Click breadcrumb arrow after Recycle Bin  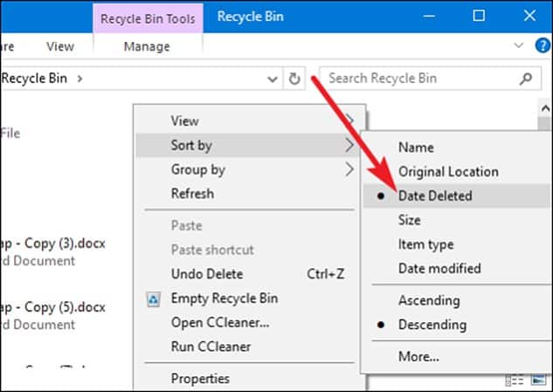(x=80, y=79)
